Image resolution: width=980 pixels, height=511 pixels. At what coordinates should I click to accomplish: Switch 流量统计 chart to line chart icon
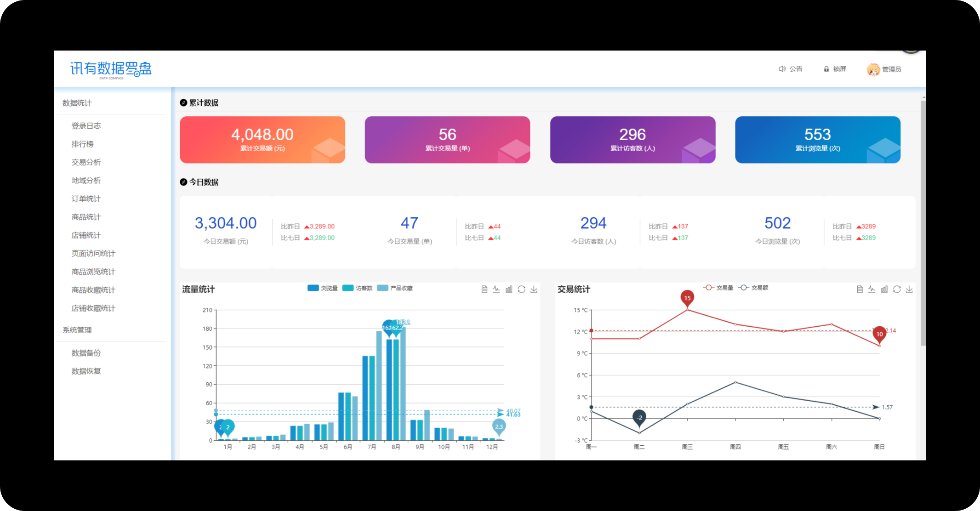pos(496,289)
